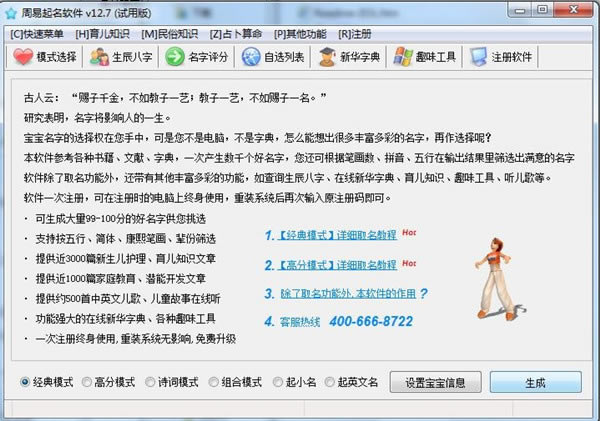Click the green arrow 名字评分 icon
The width and height of the screenshot is (600, 421).
coord(175,57)
